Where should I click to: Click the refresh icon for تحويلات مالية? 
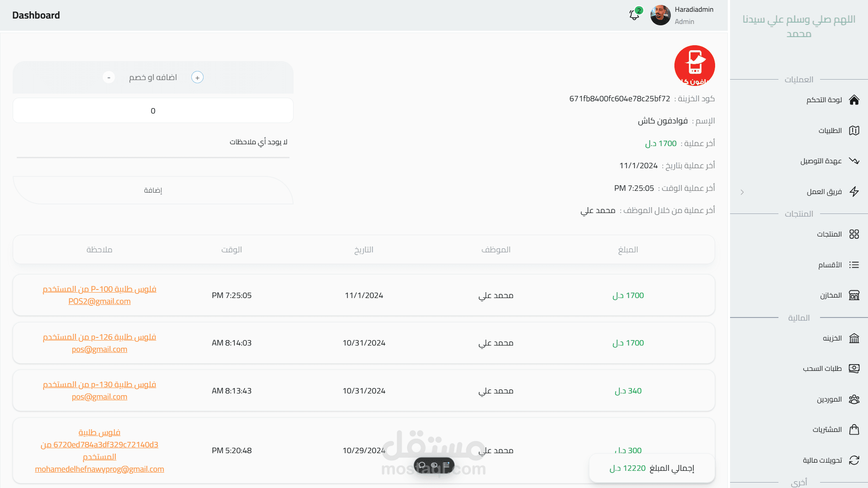click(x=854, y=460)
